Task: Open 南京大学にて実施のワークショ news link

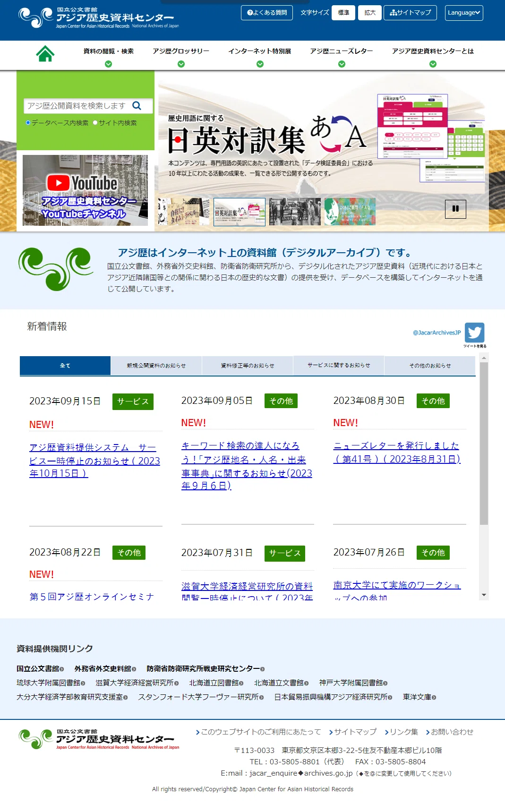Action: point(397,590)
